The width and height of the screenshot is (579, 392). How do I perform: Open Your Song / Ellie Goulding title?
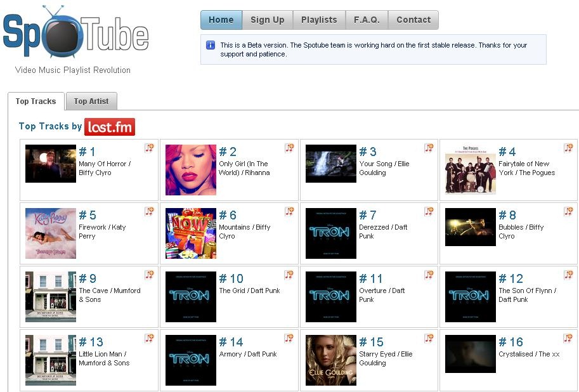pyautogui.click(x=384, y=168)
